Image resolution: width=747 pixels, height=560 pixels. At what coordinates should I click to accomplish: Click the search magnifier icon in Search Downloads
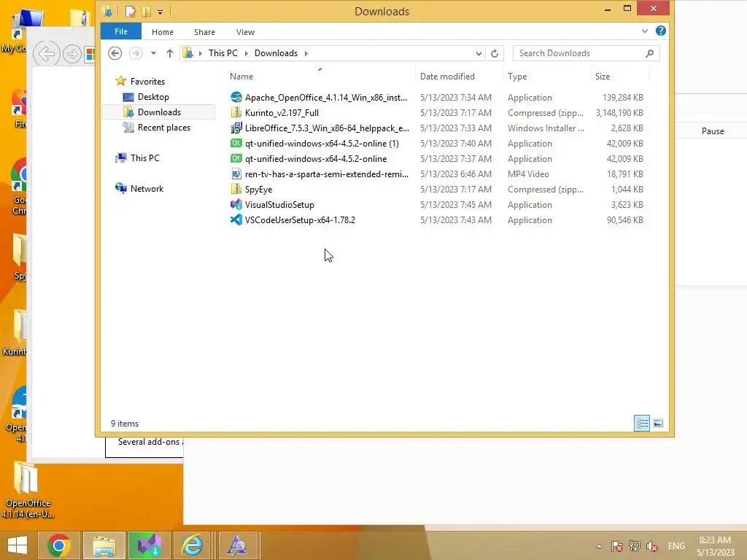649,53
